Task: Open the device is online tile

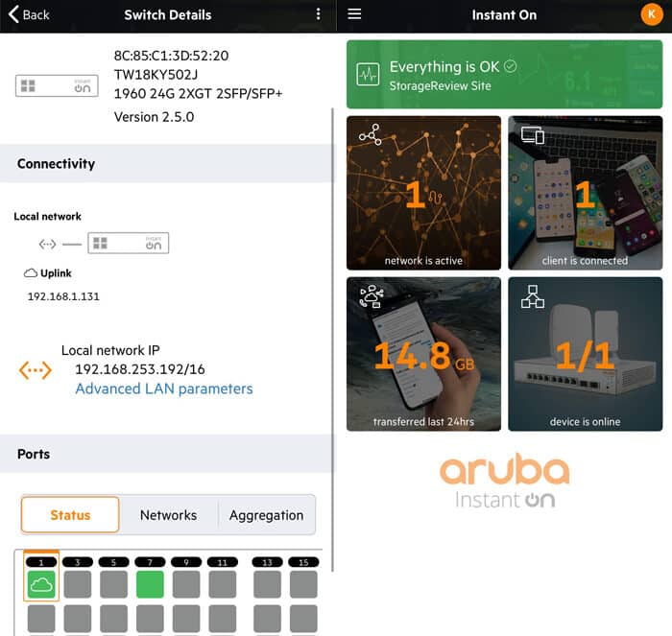Action: pyautogui.click(x=585, y=354)
